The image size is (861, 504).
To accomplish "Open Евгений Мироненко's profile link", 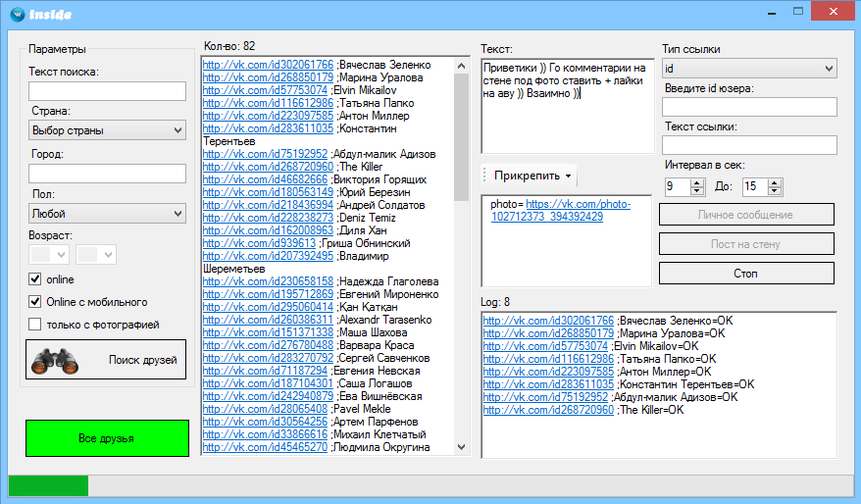I will [268, 294].
